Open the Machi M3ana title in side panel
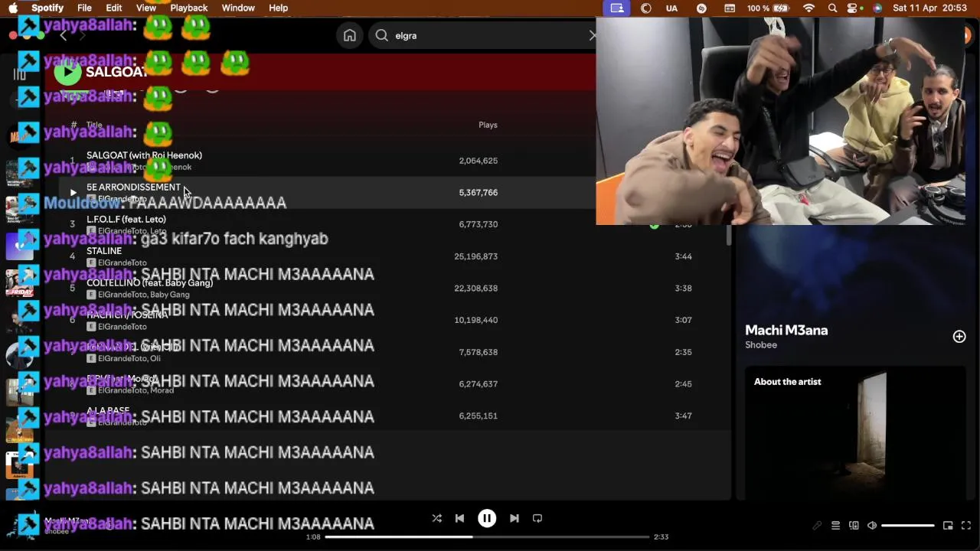980x551 pixels. 786,331
